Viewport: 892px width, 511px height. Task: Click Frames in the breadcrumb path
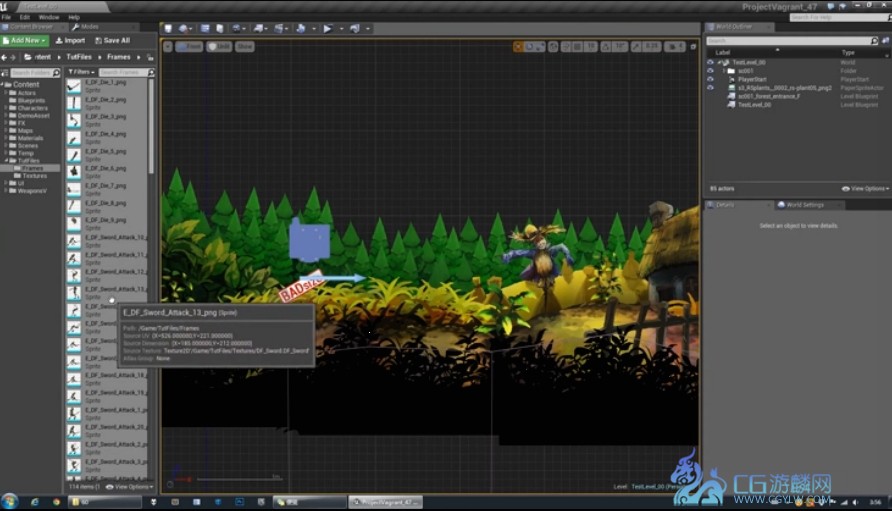coord(118,57)
